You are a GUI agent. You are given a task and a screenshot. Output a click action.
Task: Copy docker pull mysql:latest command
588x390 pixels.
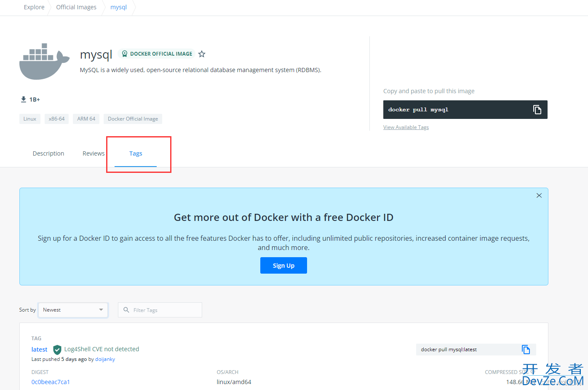click(x=526, y=350)
